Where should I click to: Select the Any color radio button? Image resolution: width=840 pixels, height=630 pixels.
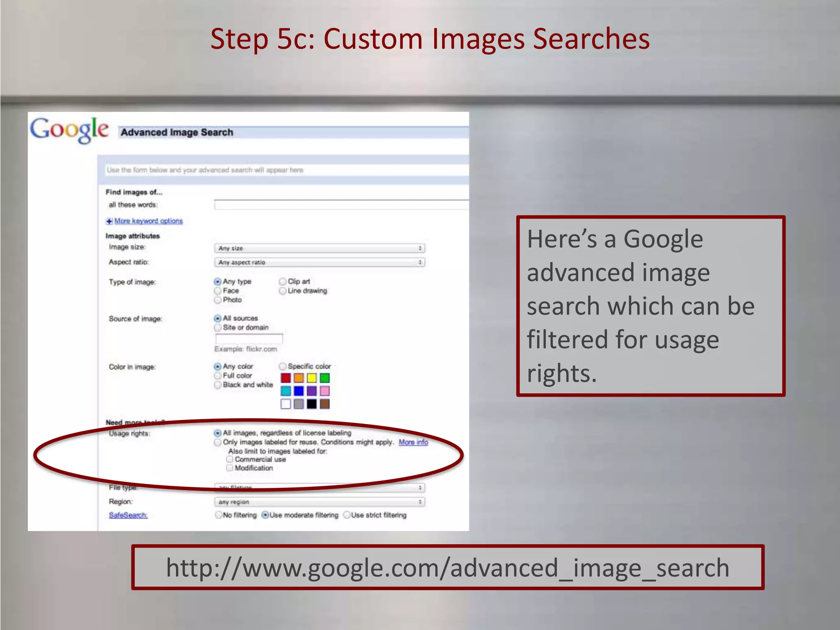218,366
